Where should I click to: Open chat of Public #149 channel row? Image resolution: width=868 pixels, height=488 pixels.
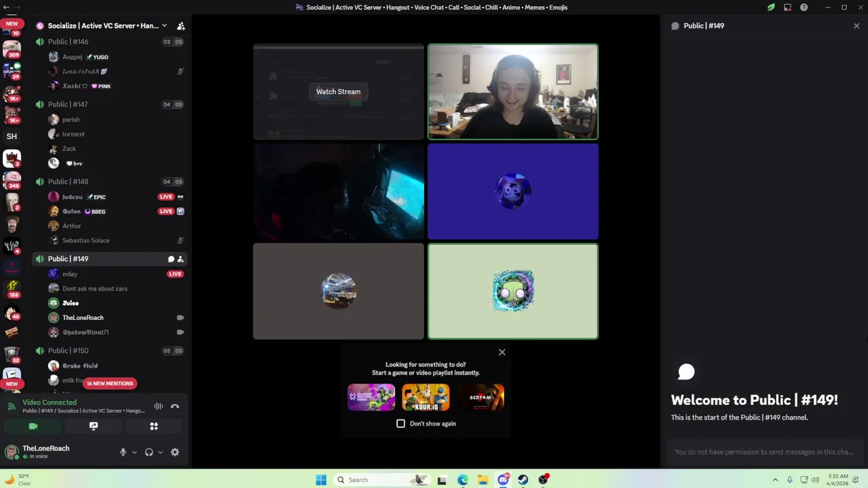pos(171,259)
